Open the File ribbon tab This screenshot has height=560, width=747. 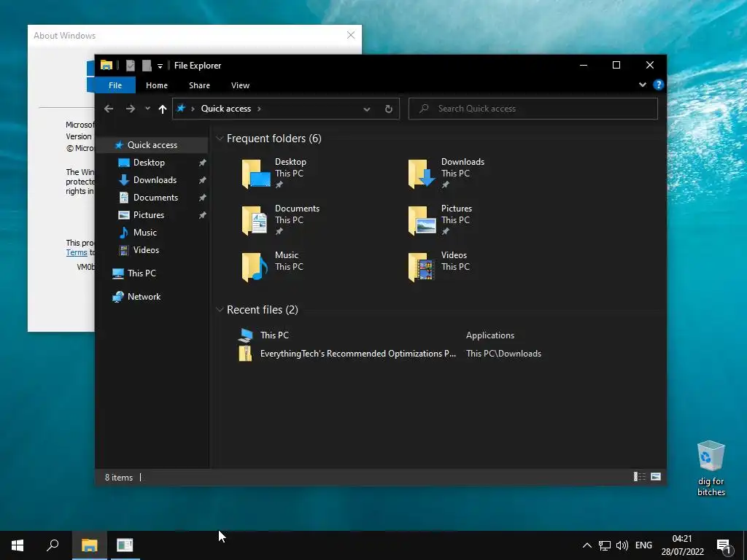115,85
